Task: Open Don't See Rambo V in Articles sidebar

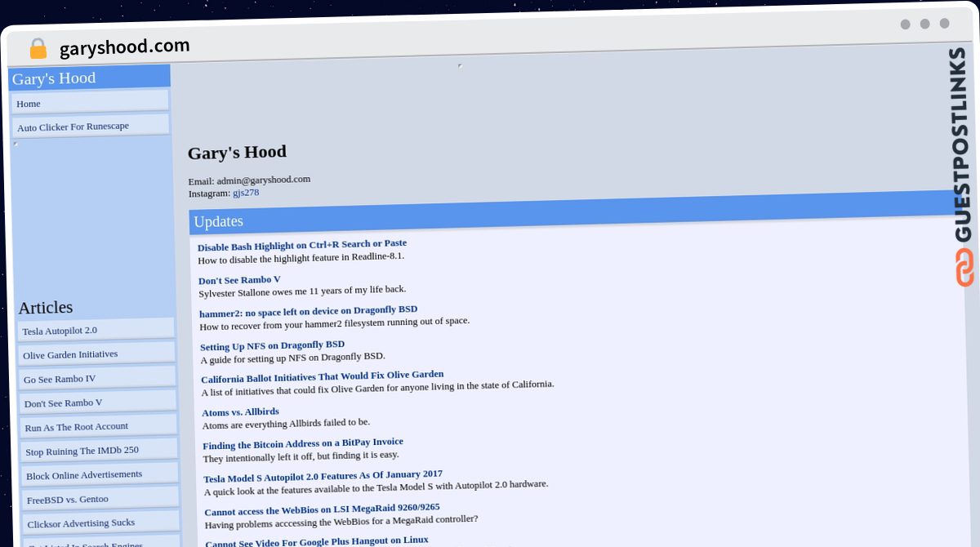Action: (x=98, y=402)
